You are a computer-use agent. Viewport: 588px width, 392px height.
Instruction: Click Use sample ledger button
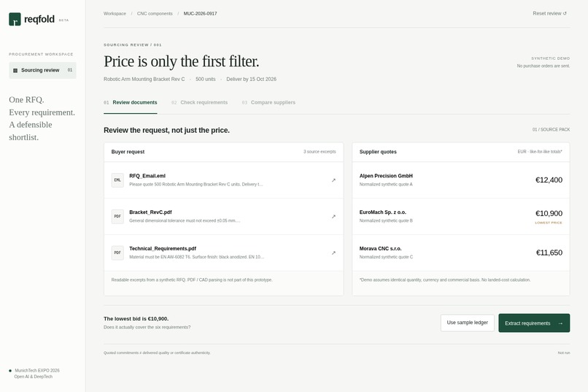tap(467, 323)
